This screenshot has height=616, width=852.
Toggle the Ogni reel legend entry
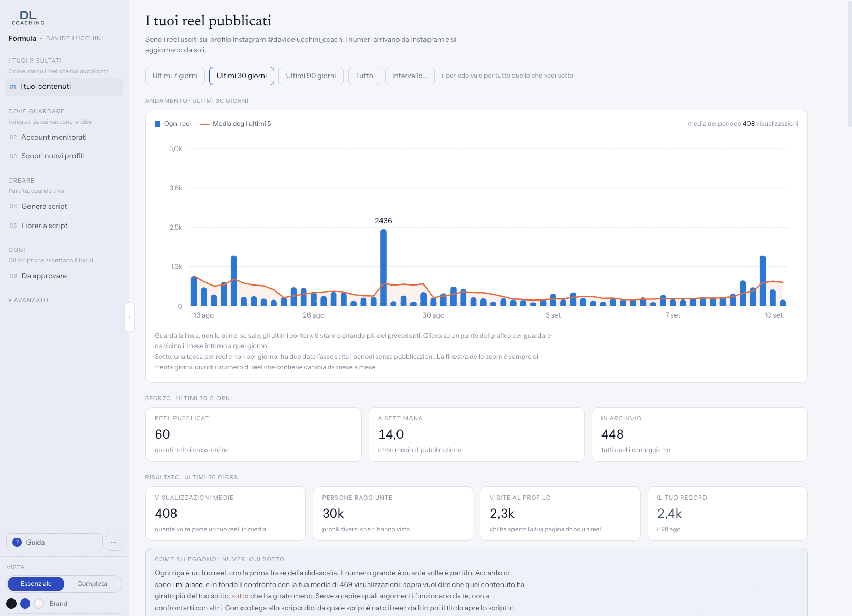coord(173,124)
